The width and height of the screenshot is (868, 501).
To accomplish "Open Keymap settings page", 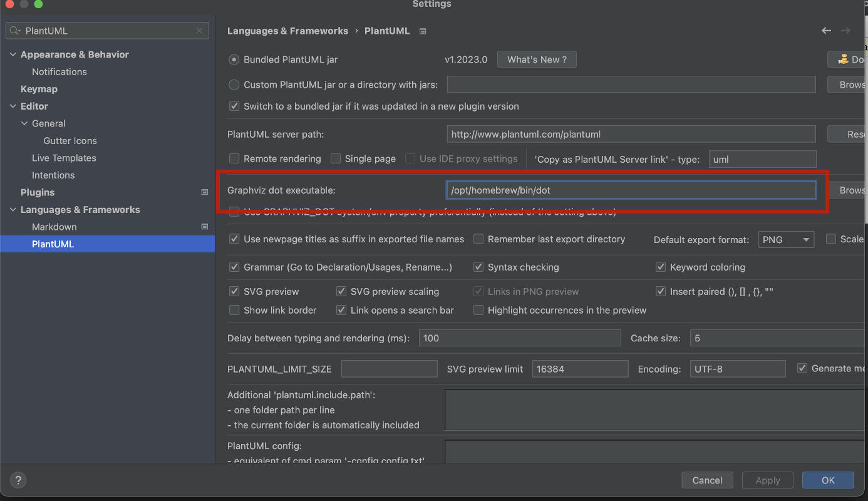I will (39, 89).
